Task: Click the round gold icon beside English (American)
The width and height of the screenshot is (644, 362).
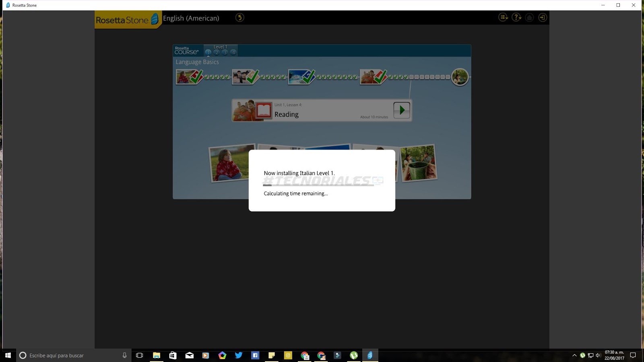Action: [240, 17]
